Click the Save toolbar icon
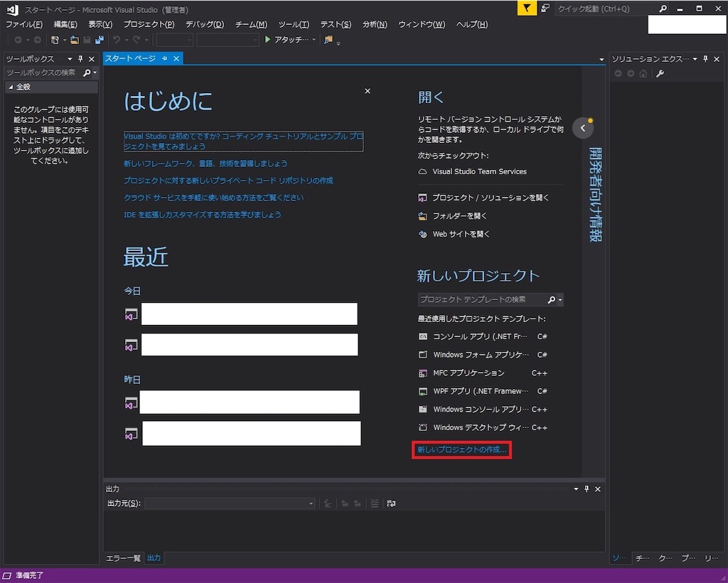The height and width of the screenshot is (583, 728). point(87,40)
